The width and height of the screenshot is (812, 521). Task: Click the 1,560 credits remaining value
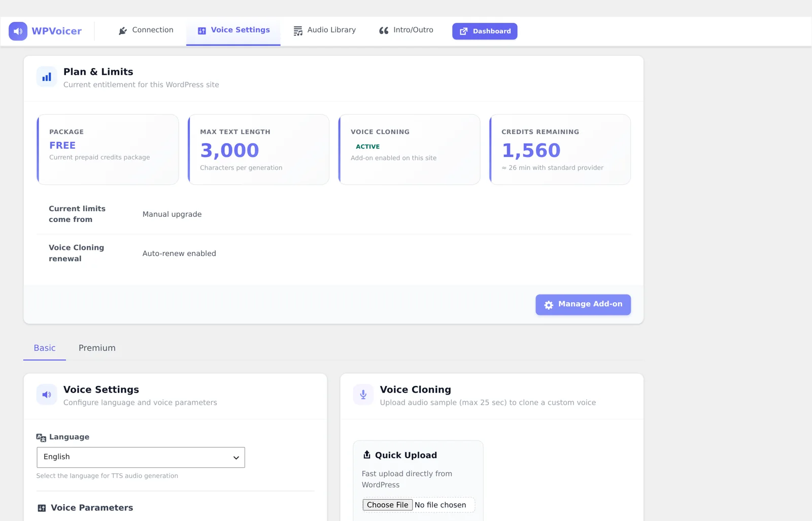(531, 150)
